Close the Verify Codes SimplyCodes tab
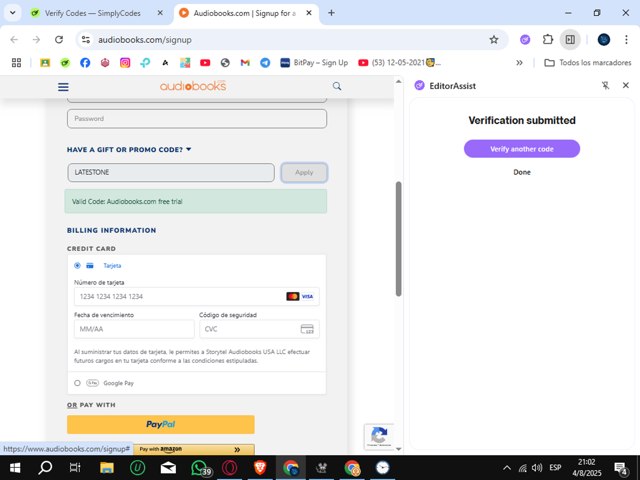640x480 pixels. coord(160,13)
